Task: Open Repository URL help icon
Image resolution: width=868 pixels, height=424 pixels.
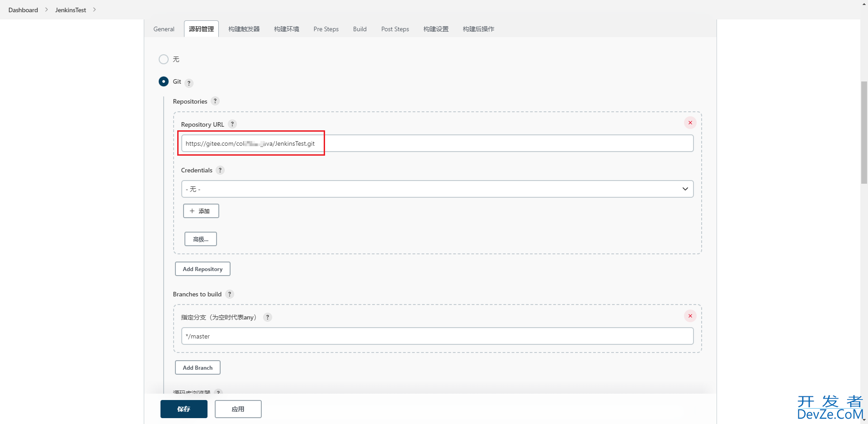Action: coord(232,124)
